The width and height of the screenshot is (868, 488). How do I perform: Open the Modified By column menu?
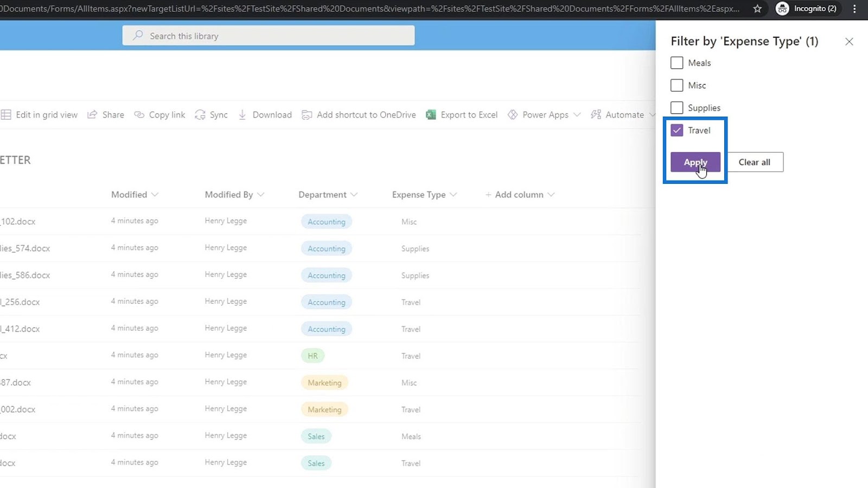pos(234,195)
